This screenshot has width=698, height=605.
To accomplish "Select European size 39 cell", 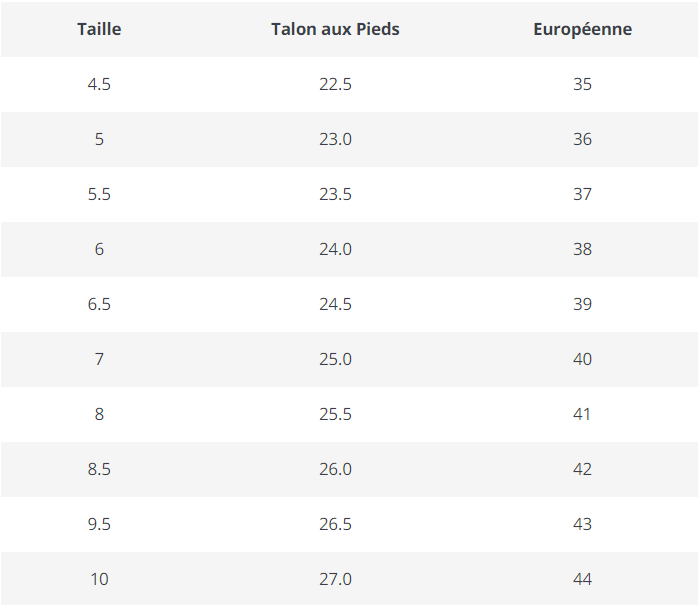I will point(582,304).
